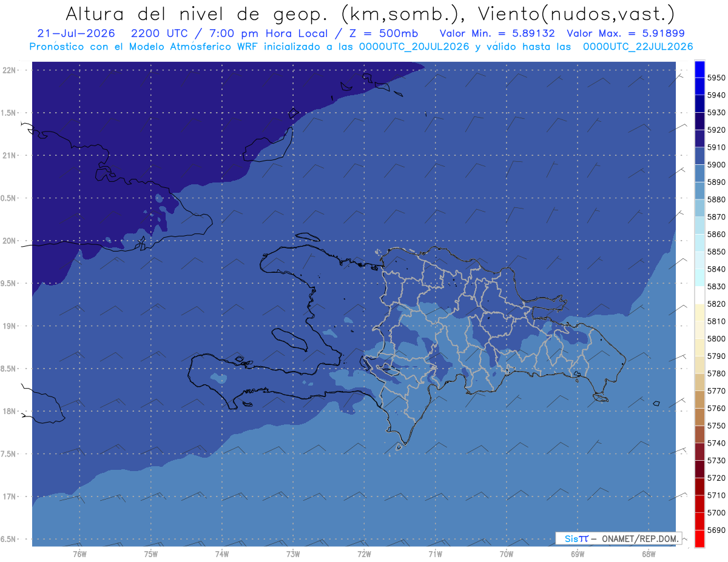Click 'Valor Min. = 5.89132' text
Screen dimensions: 728x562
(497, 33)
